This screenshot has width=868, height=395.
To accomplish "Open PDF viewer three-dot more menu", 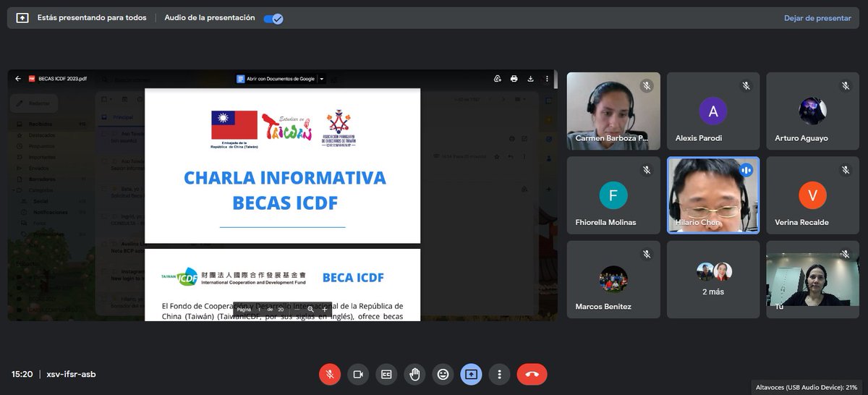I will click(547, 79).
